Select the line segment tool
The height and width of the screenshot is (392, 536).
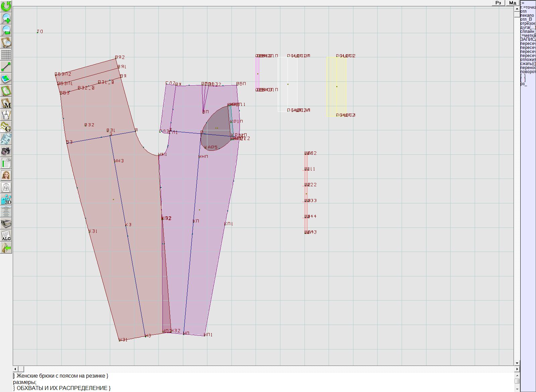[x=6, y=67]
